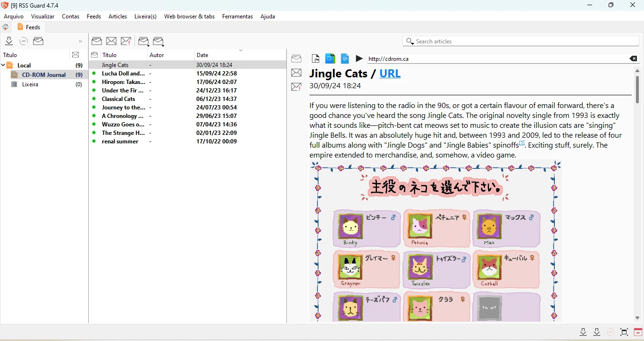
Task: Click the green unread dot for renal summer
Action: tap(94, 141)
